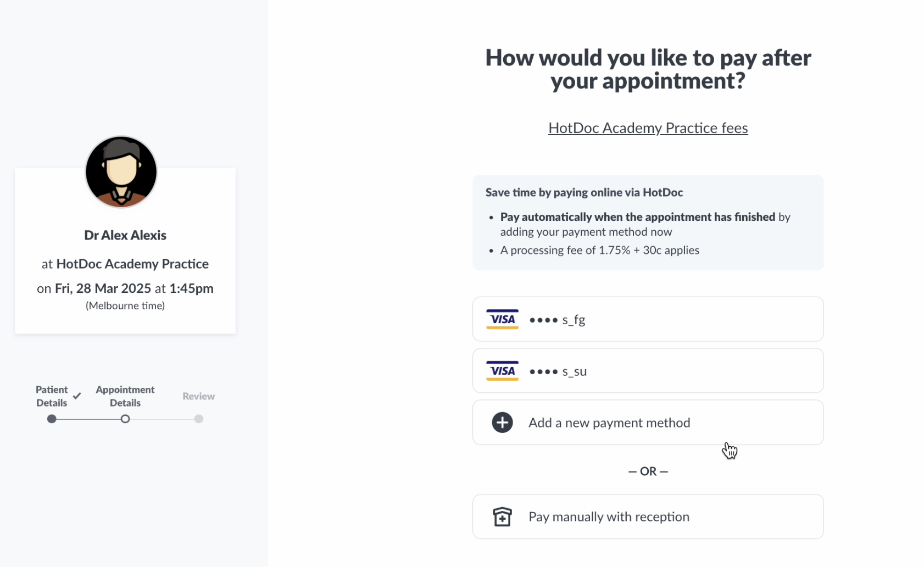The width and height of the screenshot is (924, 567).
Task: Select the Visa card ending s_su
Action: pos(648,371)
